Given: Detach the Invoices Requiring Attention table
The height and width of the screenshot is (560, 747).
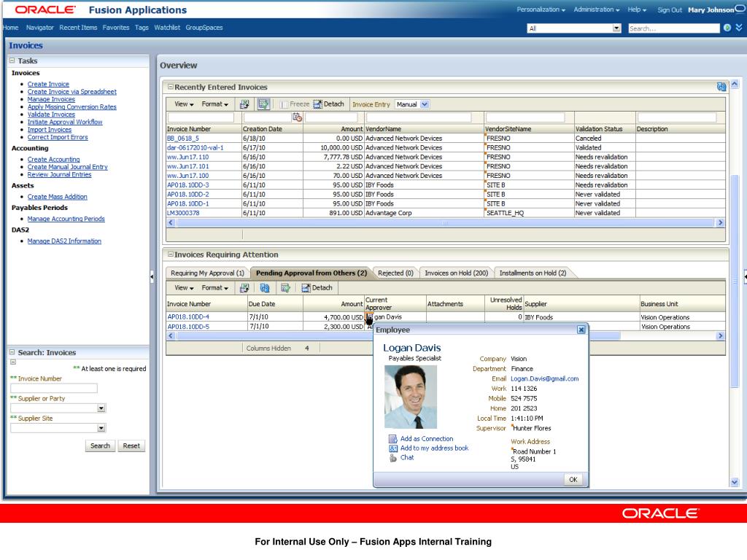Looking at the screenshot, I should point(317,288).
